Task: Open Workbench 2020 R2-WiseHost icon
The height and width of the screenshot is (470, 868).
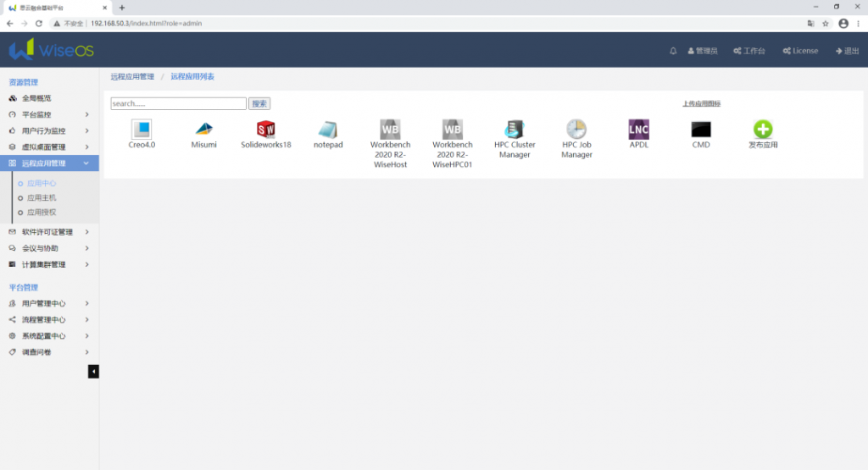Action: [x=390, y=130]
